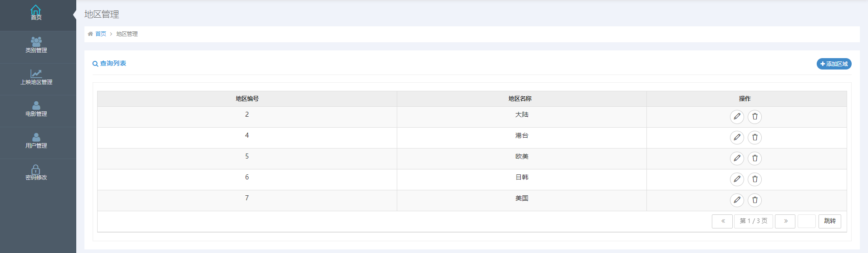Open the 首页 home sidebar item
This screenshot has width=868, height=253.
(36, 13)
